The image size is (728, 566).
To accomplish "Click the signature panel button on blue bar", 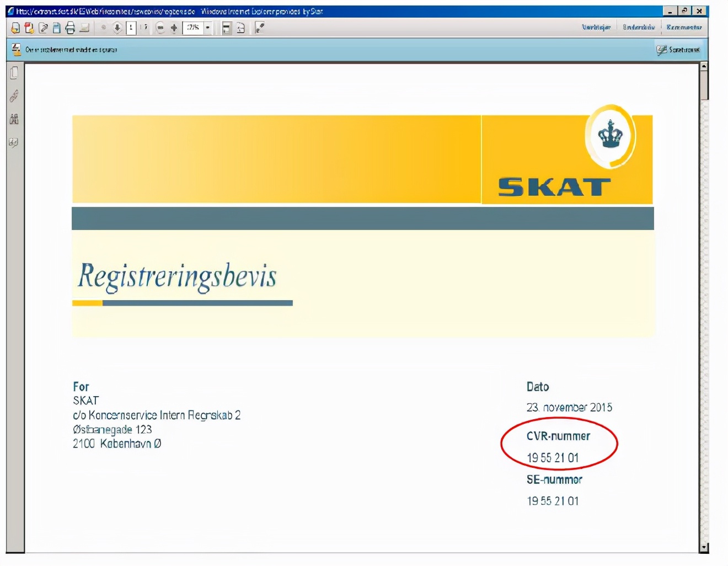I will coord(678,50).
